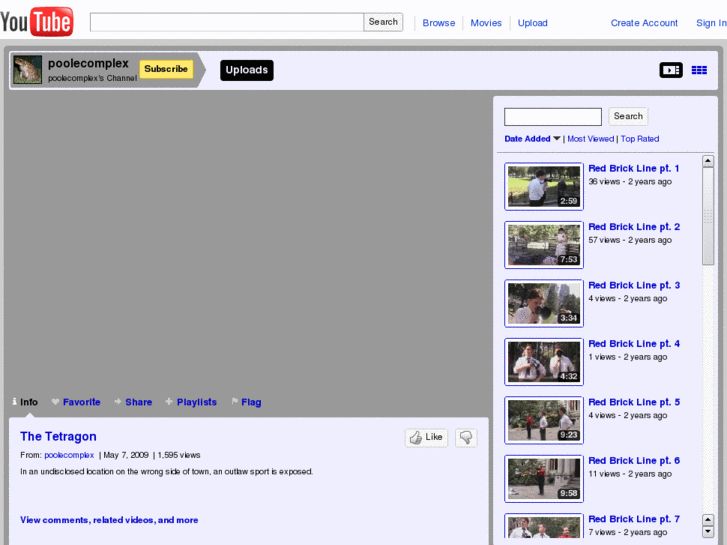Click video list scrollbar up arrow

point(708,161)
